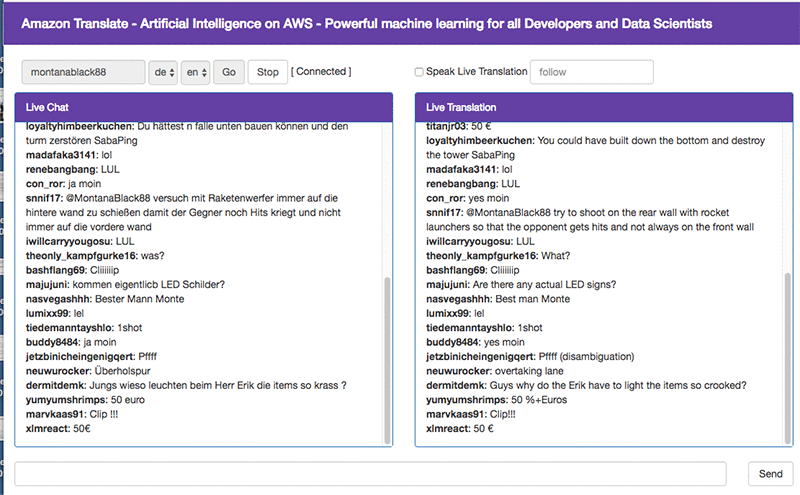
Task: Select snnif17 '@MontanaBlack88 versuch mit Raketenwerfer' message
Action: point(183,212)
